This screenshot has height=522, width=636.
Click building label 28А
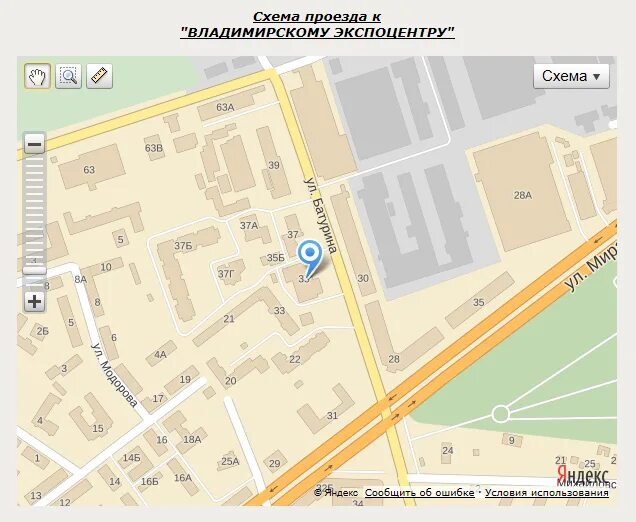[522, 195]
